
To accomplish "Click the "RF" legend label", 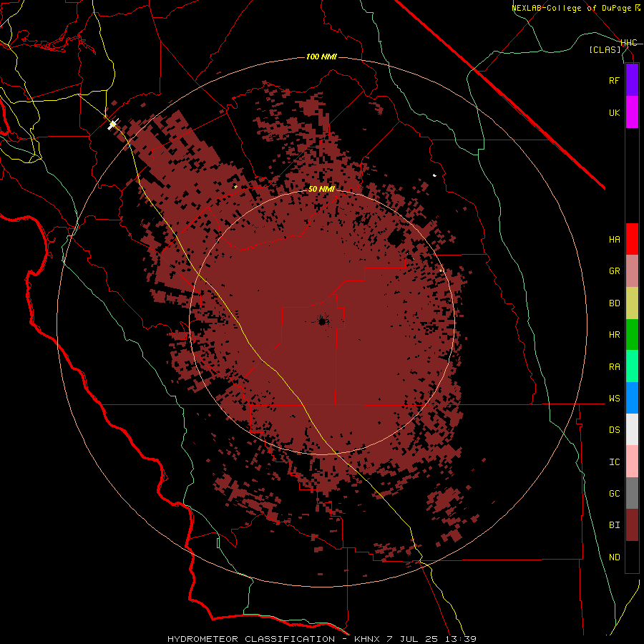I will point(614,80).
